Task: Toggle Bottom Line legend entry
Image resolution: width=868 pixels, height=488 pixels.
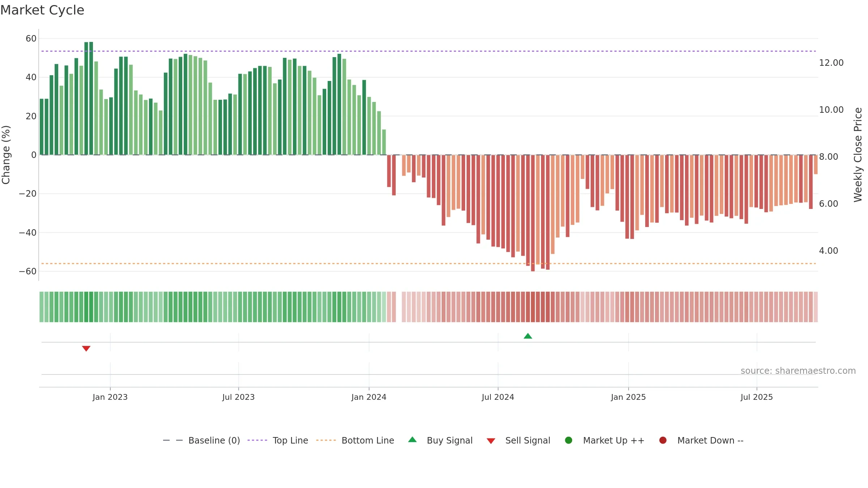Action: click(x=355, y=440)
